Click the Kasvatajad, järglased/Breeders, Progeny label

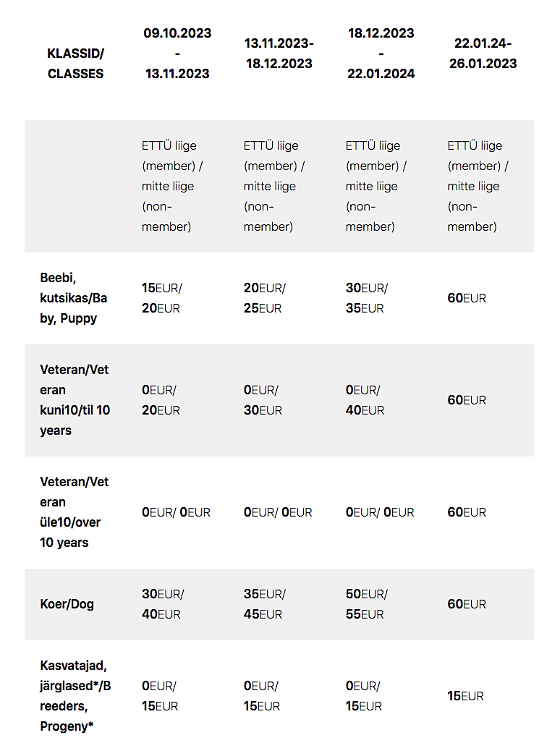[x=75, y=696]
